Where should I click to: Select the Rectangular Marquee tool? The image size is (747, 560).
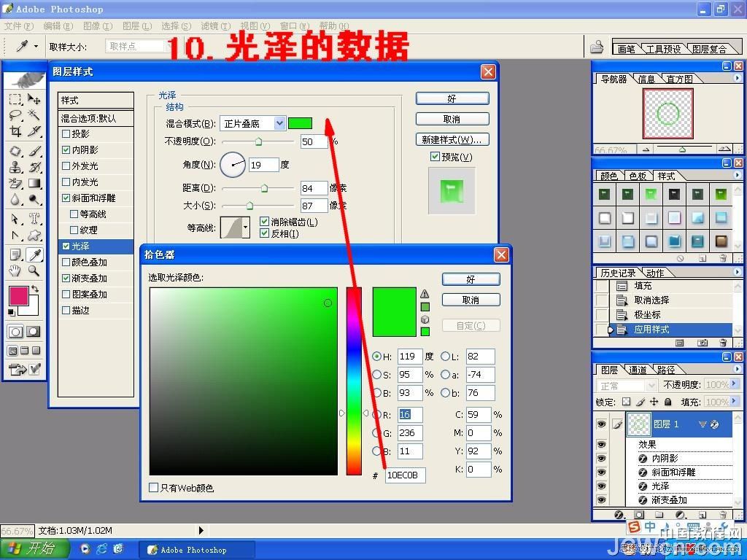click(15, 99)
